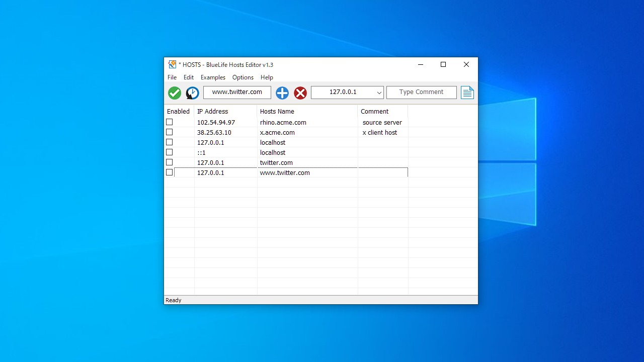Click the 'source server' comment cell
The image size is (644, 362).
(383, 122)
